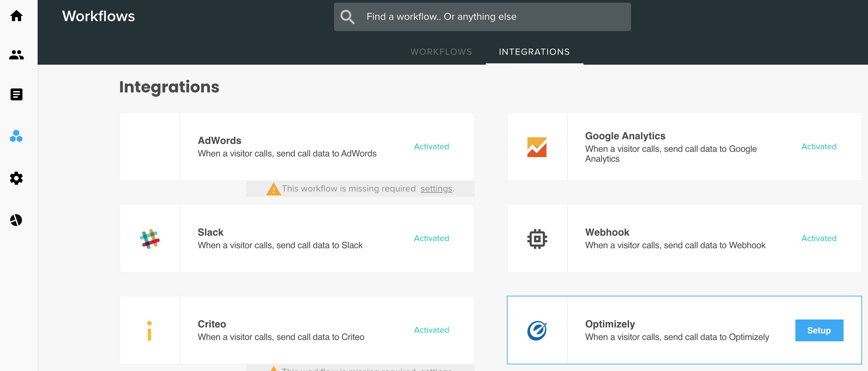This screenshot has width=868, height=371.
Task: Click Activated status on Webhook card
Action: pos(819,238)
